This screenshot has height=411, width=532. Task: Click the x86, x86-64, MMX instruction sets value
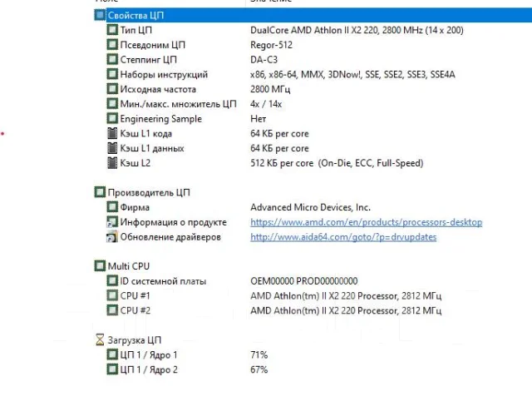click(x=352, y=74)
